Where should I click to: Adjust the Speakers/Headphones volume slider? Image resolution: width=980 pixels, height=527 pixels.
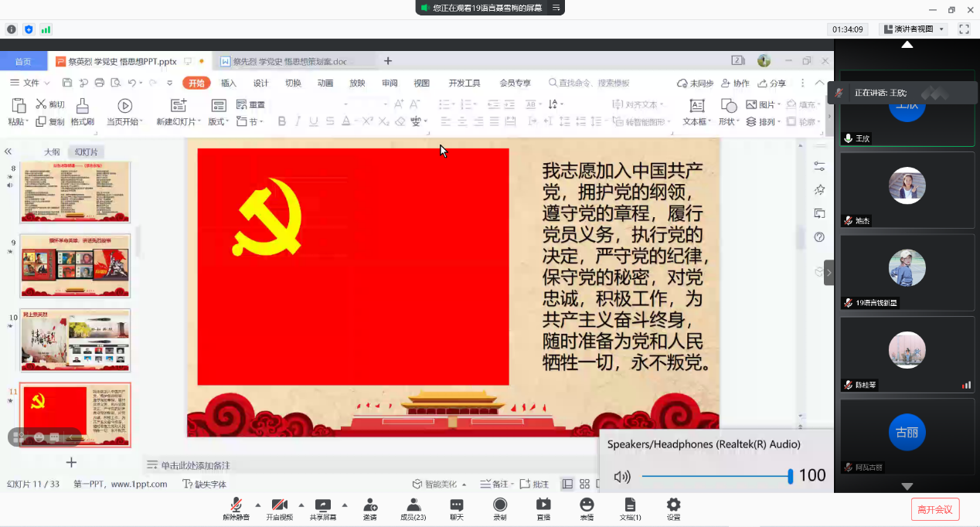pyautogui.click(x=716, y=477)
